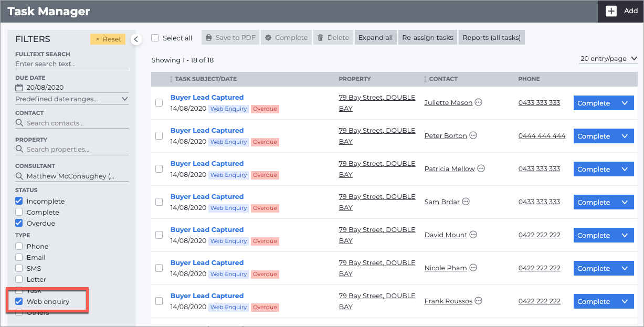Open Complete dropdown arrow for Nicole Pham
Image resolution: width=644 pixels, height=327 pixels.
coord(625,269)
